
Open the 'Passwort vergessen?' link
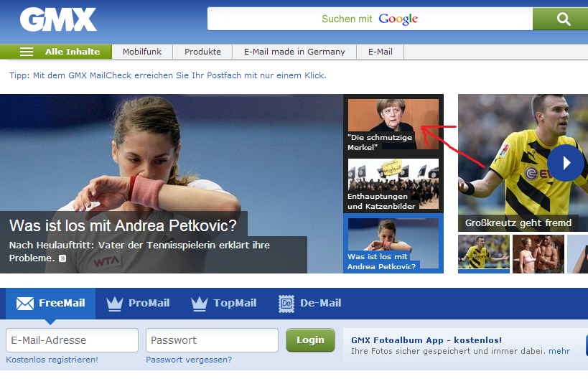189,360
